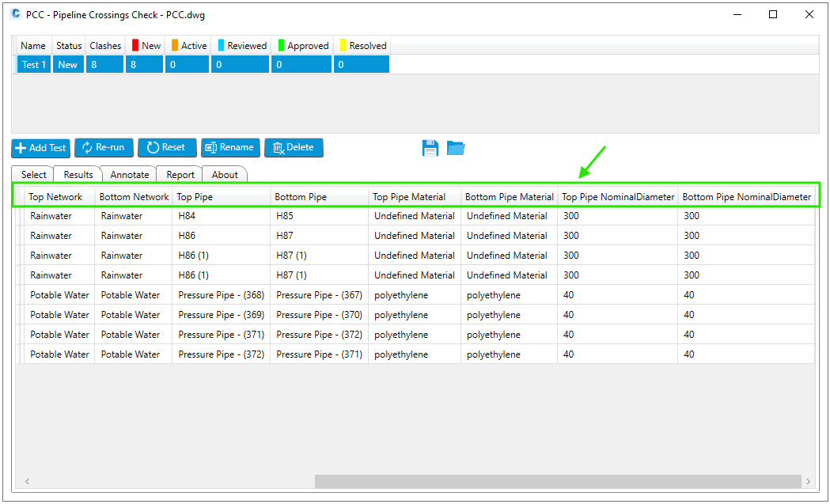Viewport: 830px width, 504px height.
Task: Click the scroll right arrow of results grid
Action: pos(808,481)
